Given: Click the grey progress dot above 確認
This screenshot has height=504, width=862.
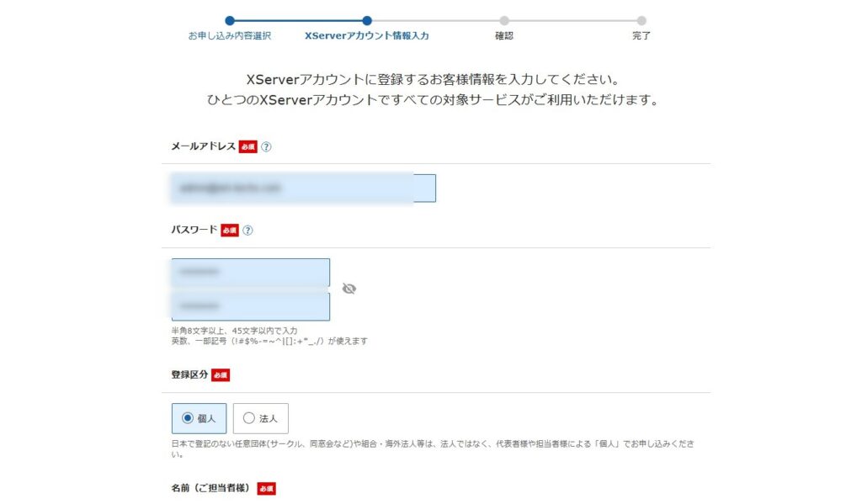Looking at the screenshot, I should click(x=504, y=21).
